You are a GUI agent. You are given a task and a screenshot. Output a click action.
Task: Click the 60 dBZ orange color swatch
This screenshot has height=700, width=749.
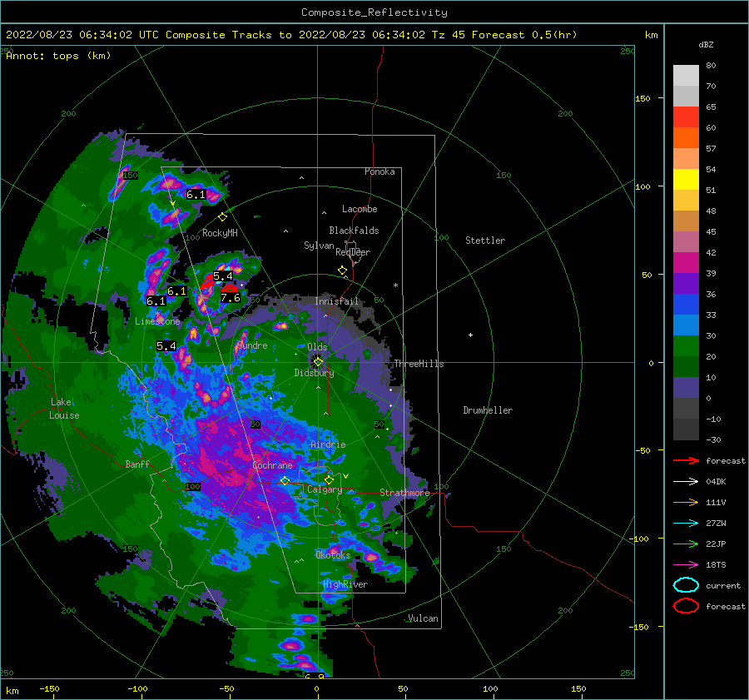click(686, 137)
